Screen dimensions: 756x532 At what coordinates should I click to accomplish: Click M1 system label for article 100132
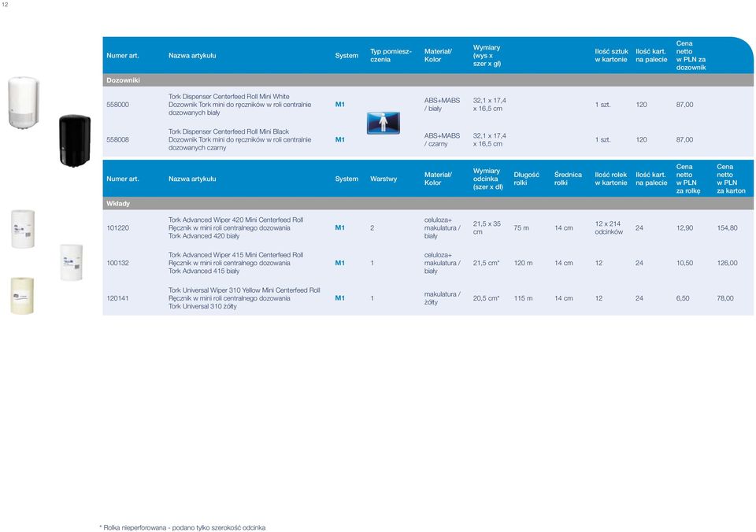[340, 263]
